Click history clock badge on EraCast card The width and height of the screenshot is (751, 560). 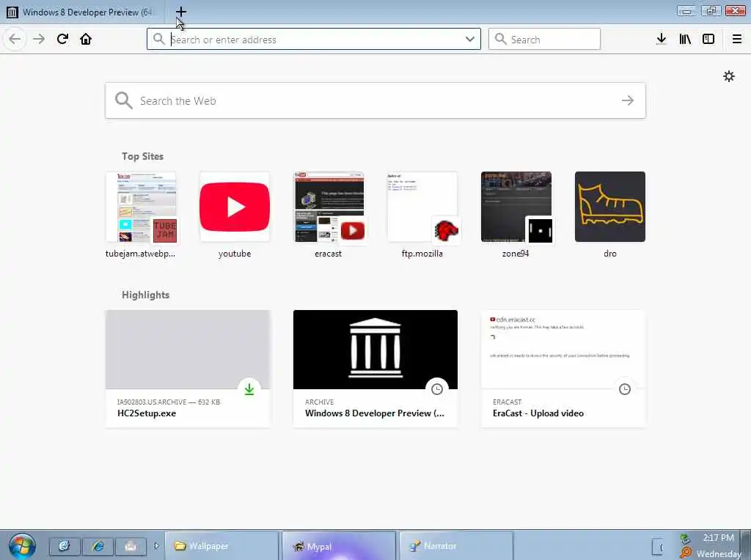[625, 389]
